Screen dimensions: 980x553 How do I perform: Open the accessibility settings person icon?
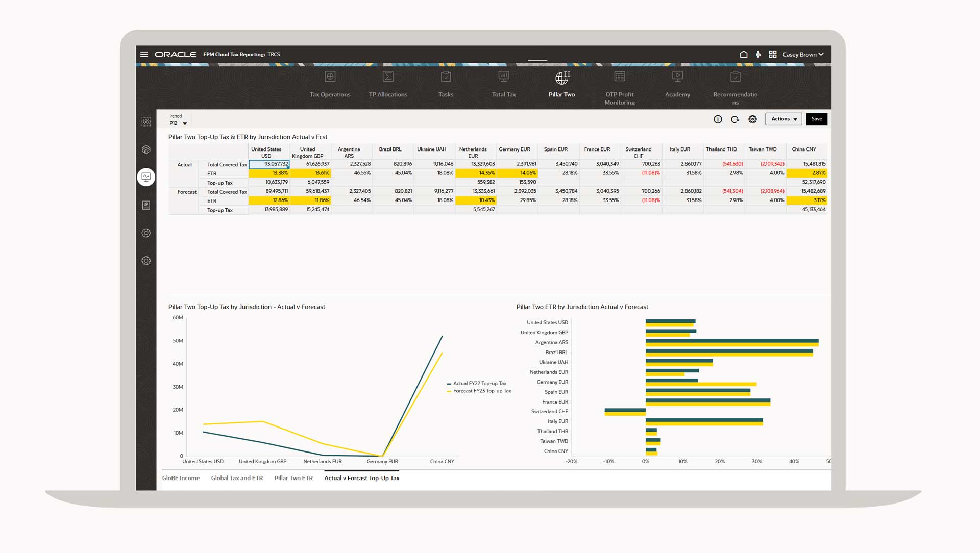[758, 55]
